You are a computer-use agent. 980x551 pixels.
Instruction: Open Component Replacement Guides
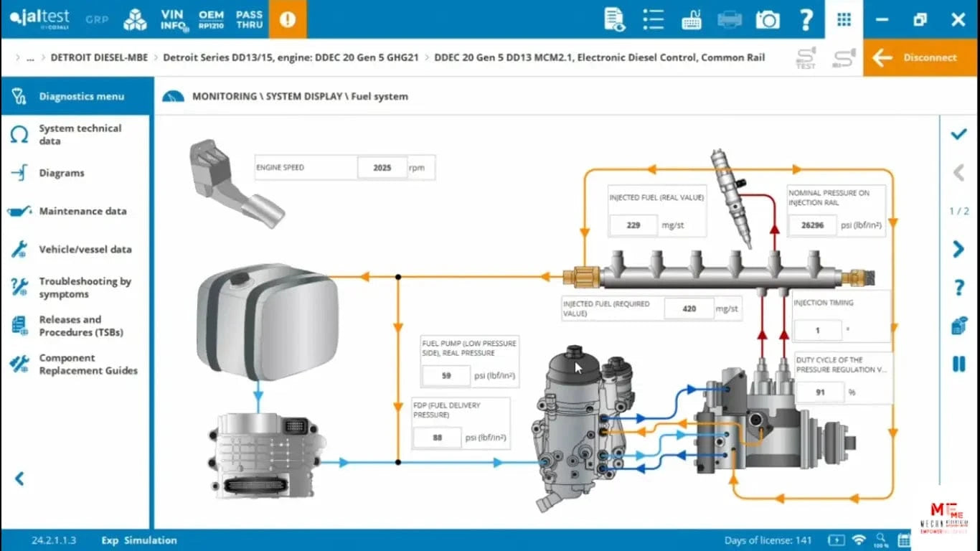coord(77,364)
